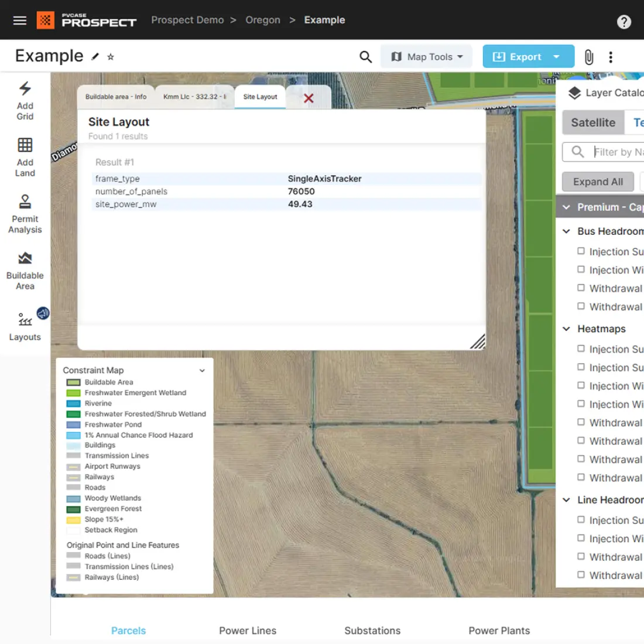Open the Map Tools dropdown
This screenshot has height=644, width=644.
[x=427, y=56]
